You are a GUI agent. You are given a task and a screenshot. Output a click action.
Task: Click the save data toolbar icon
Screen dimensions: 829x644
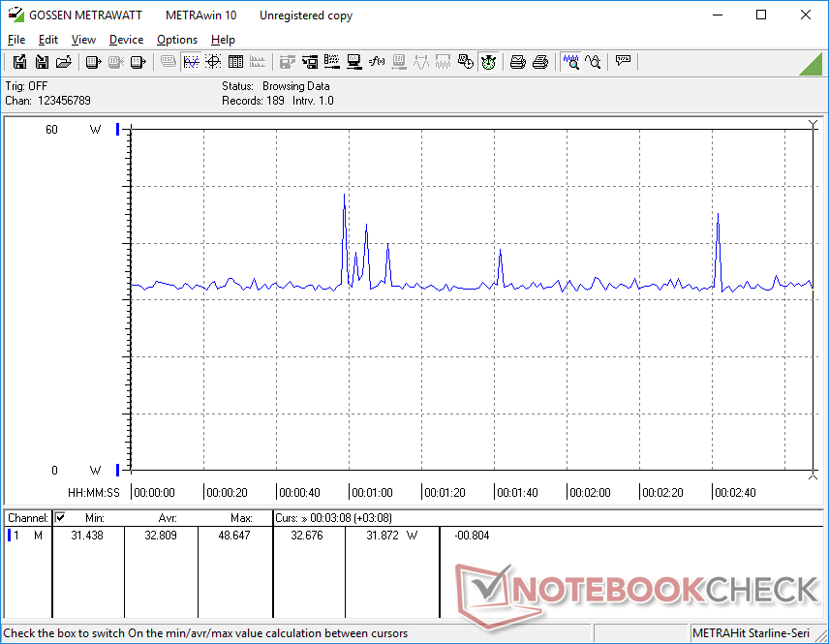pyautogui.click(x=19, y=62)
